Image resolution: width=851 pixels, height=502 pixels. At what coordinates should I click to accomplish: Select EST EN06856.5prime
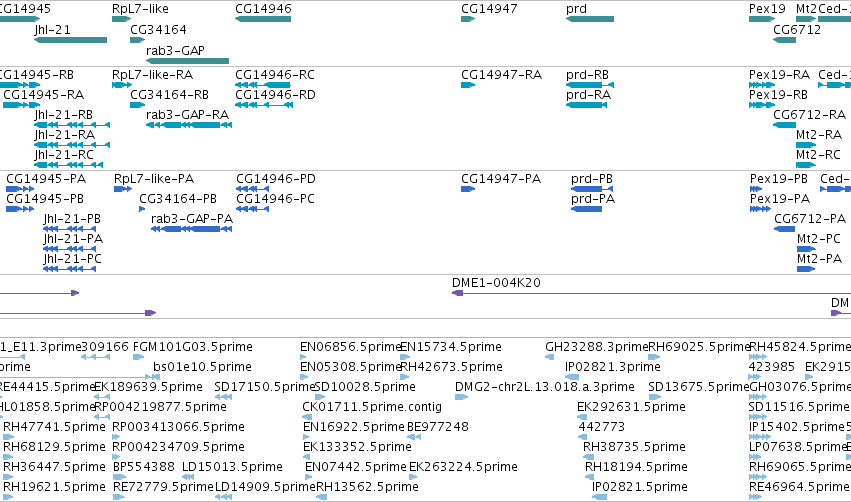click(303, 357)
